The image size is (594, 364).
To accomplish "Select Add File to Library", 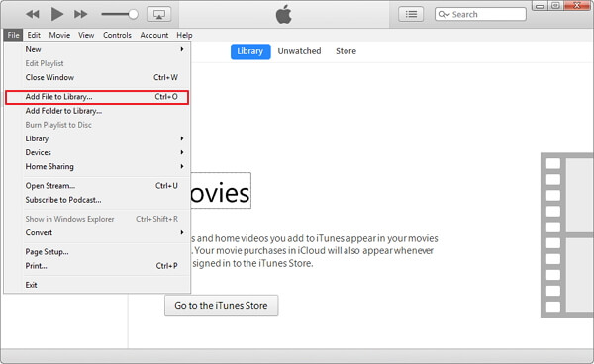I will tap(97, 97).
